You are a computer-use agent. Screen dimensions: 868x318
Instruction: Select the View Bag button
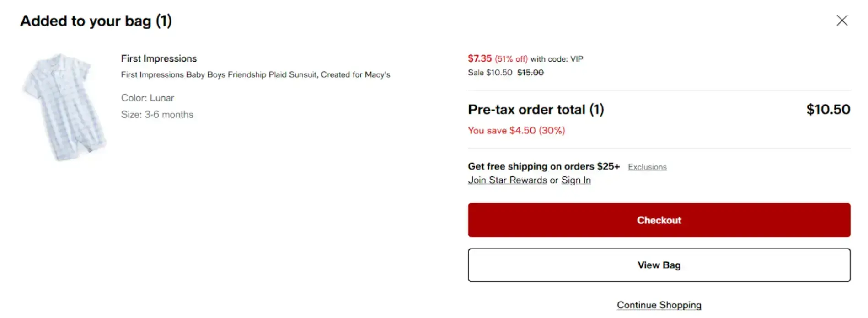point(659,265)
